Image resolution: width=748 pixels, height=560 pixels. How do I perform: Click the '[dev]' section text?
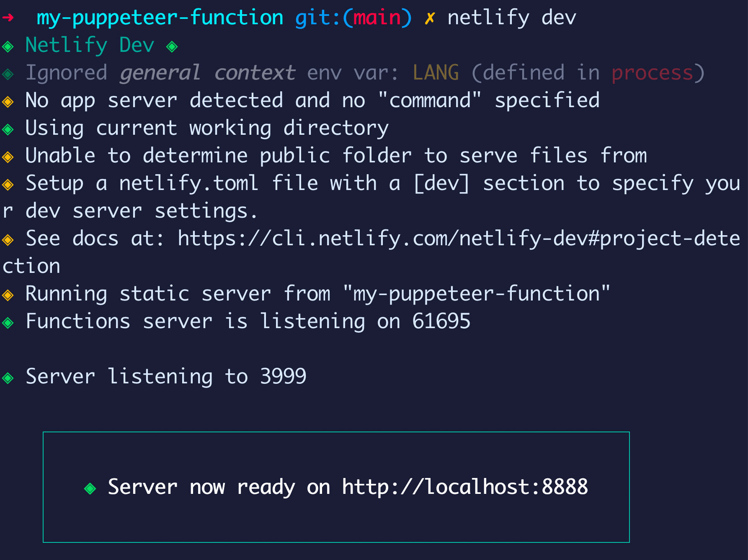tap(441, 183)
